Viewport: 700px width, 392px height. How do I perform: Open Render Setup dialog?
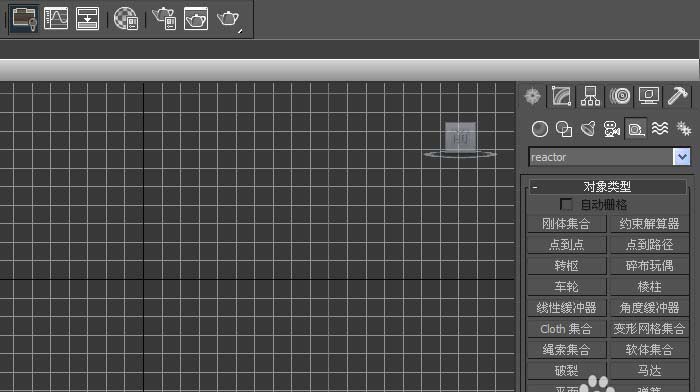click(x=164, y=19)
